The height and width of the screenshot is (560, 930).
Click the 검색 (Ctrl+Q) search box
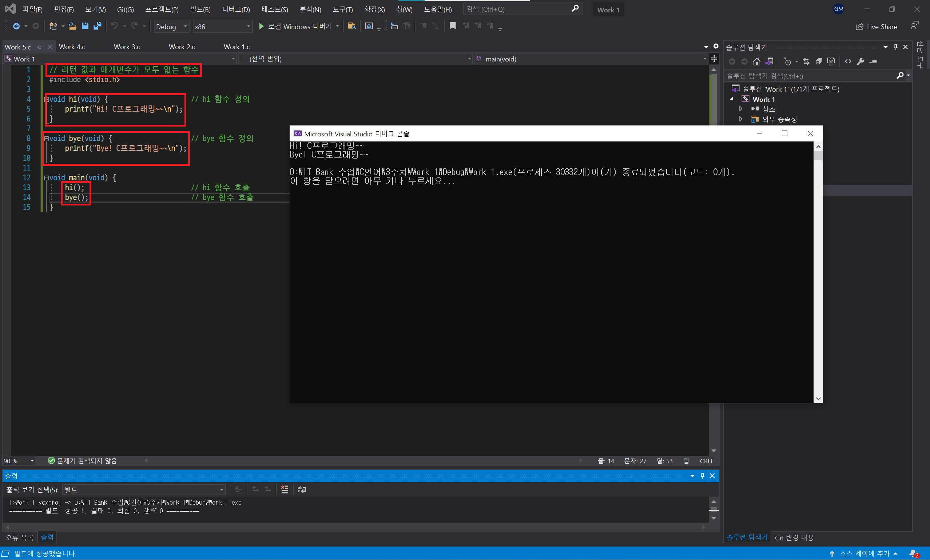click(517, 9)
